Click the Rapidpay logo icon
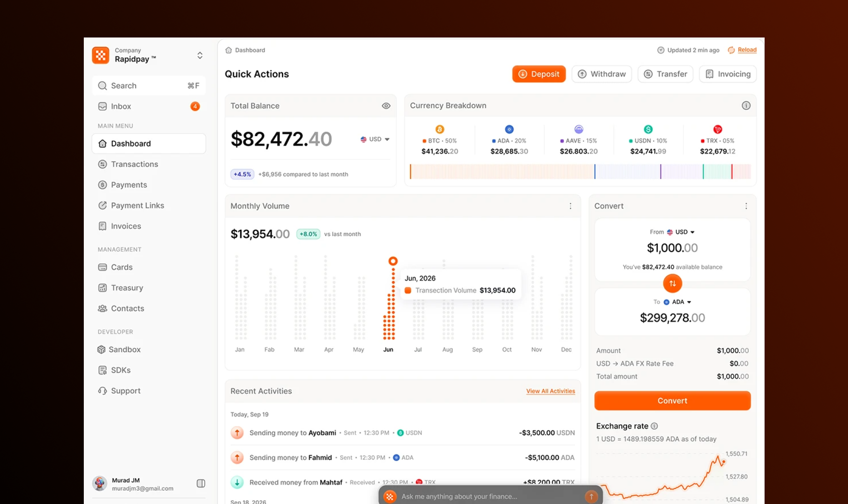This screenshot has width=848, height=504. click(100, 55)
